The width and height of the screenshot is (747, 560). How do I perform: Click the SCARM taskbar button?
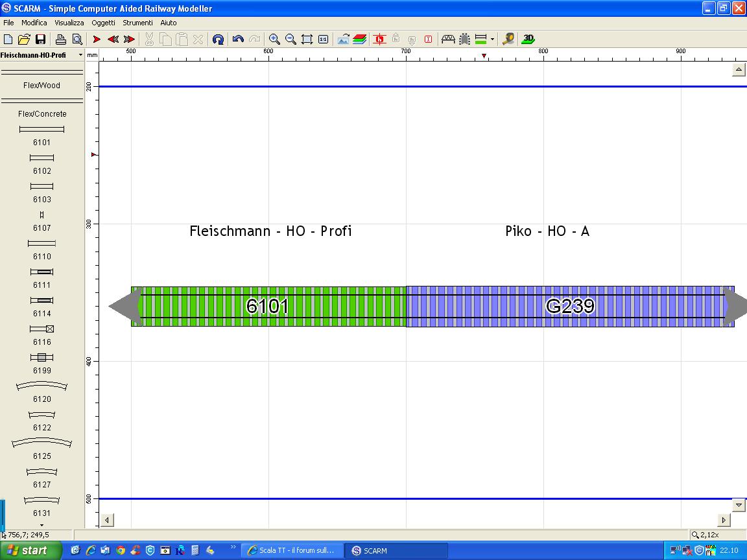tap(396, 550)
